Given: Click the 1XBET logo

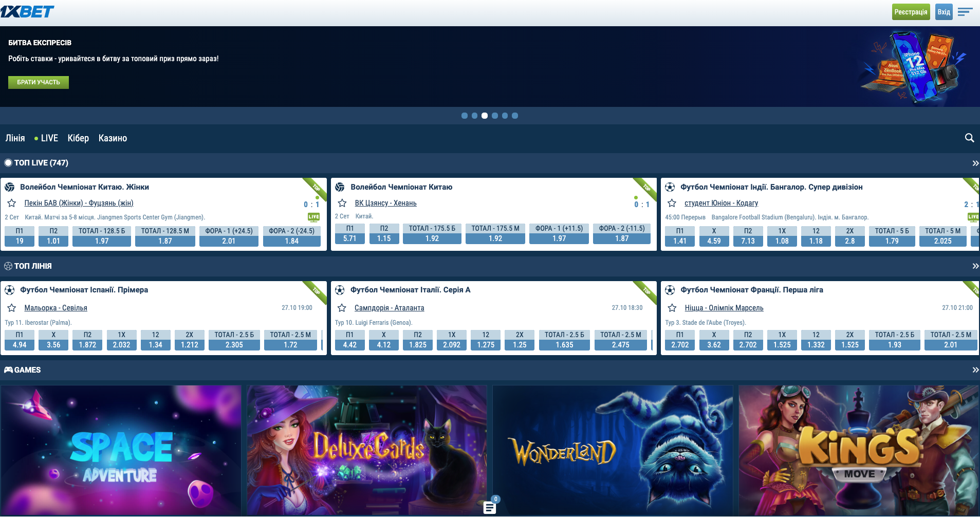Looking at the screenshot, I should (x=27, y=11).
